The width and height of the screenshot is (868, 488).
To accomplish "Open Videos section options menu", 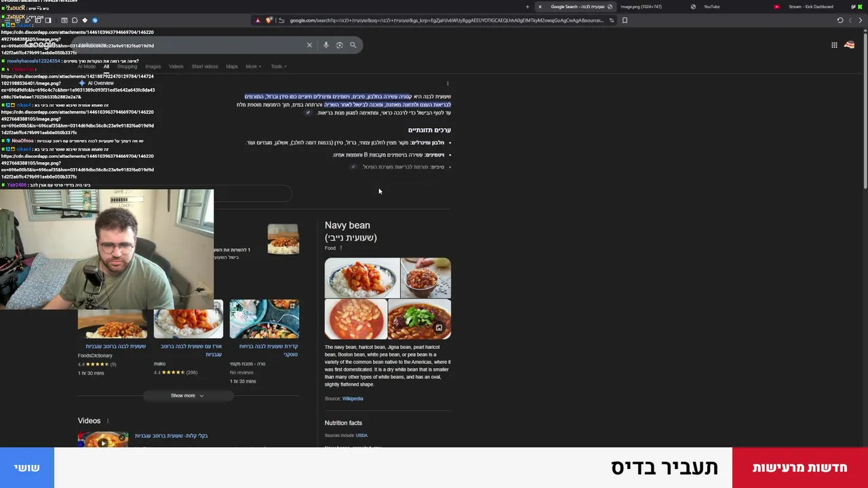I will coord(107,421).
